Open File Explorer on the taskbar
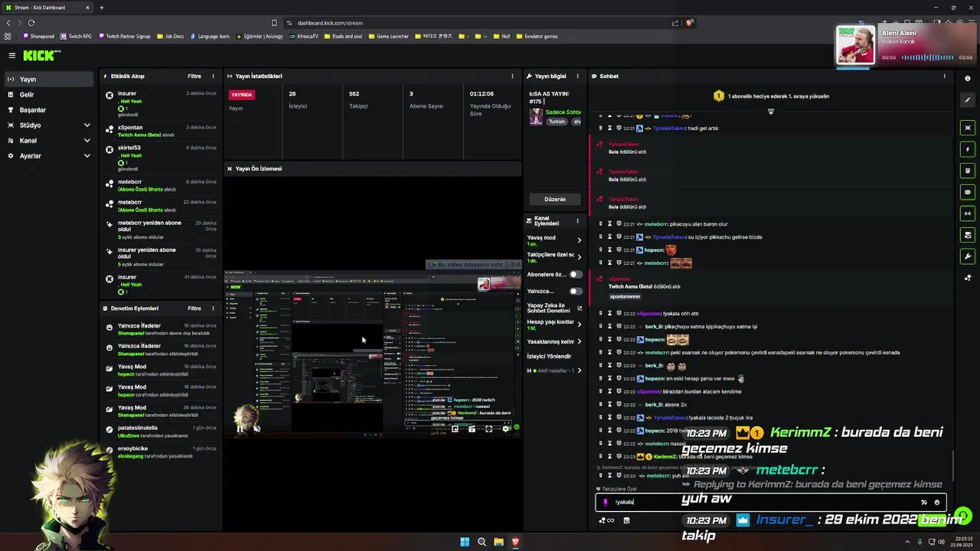The image size is (980, 551). 498,542
